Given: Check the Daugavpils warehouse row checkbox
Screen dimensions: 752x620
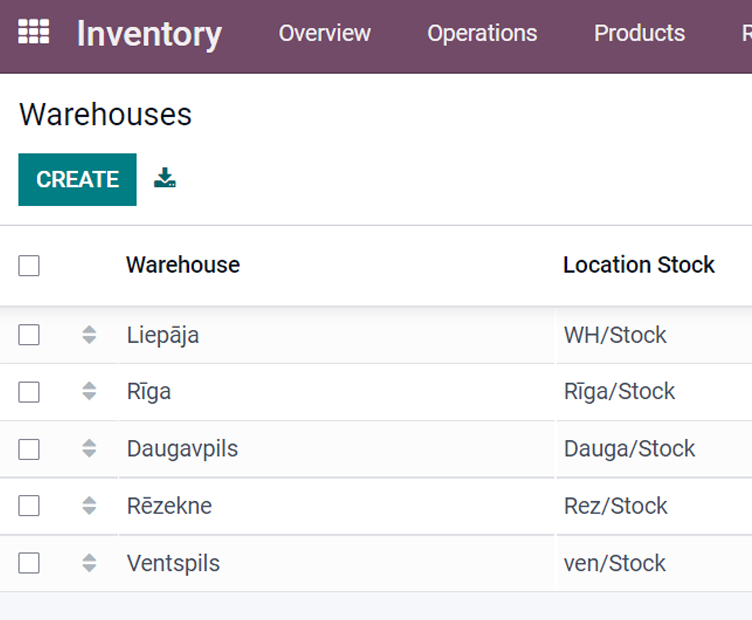Looking at the screenshot, I should [x=29, y=449].
